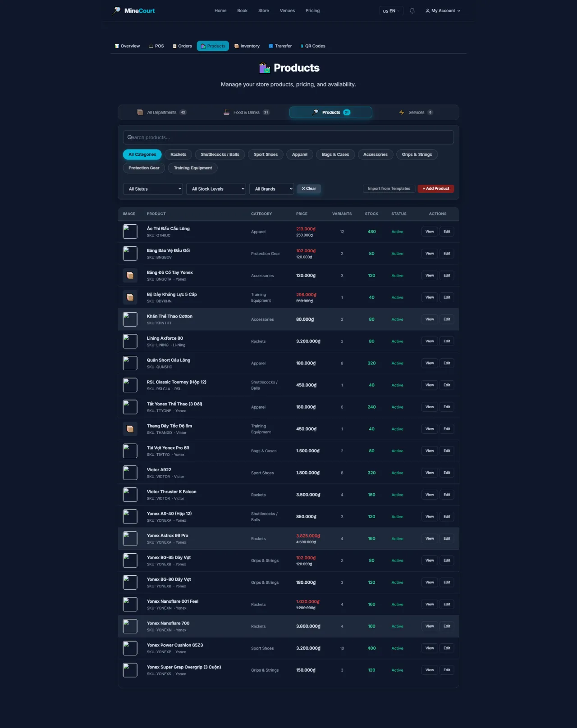Click Import from Templates

[x=389, y=189]
